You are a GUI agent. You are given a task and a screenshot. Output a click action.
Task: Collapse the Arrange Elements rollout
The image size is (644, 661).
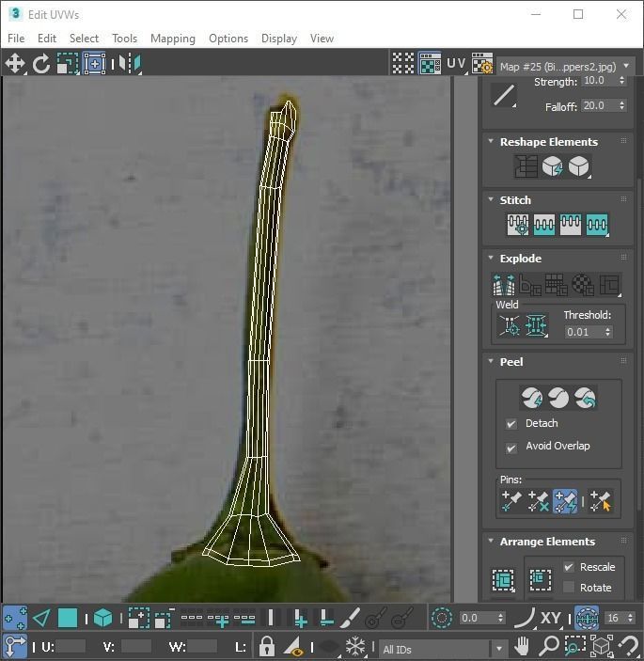click(491, 541)
